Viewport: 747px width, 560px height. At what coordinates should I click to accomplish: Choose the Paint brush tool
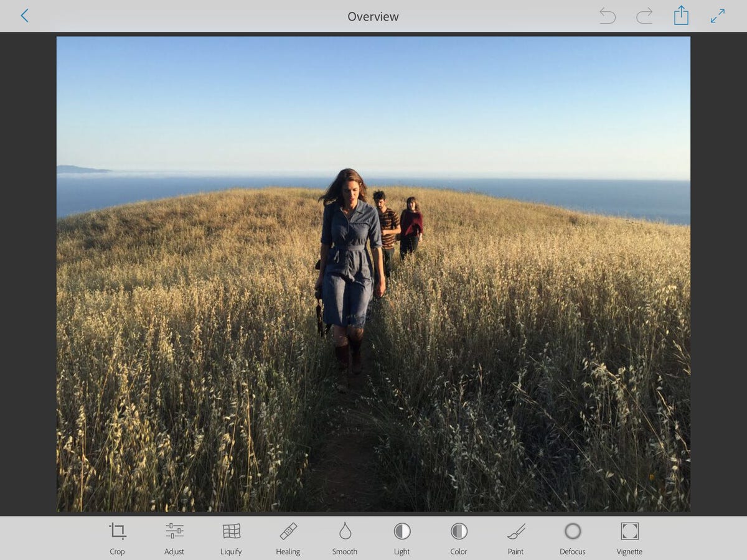515,532
